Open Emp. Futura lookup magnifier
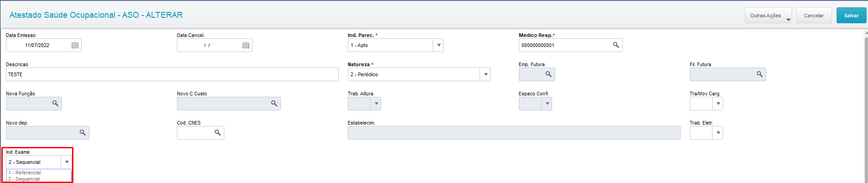This screenshot has height=183, width=868. [548, 74]
